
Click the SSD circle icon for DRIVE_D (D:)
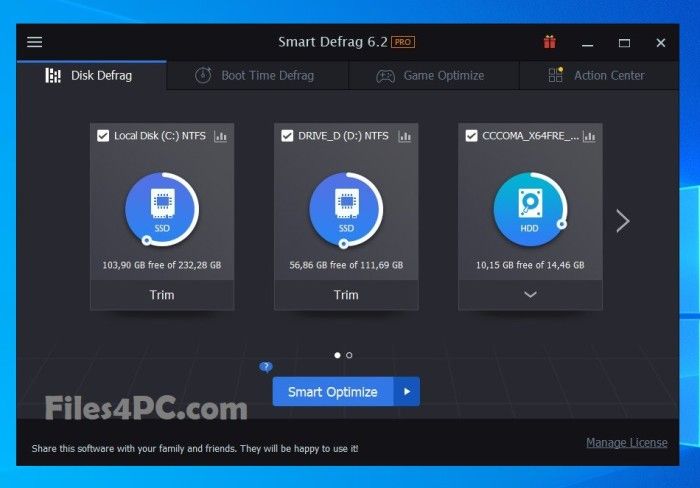point(346,209)
